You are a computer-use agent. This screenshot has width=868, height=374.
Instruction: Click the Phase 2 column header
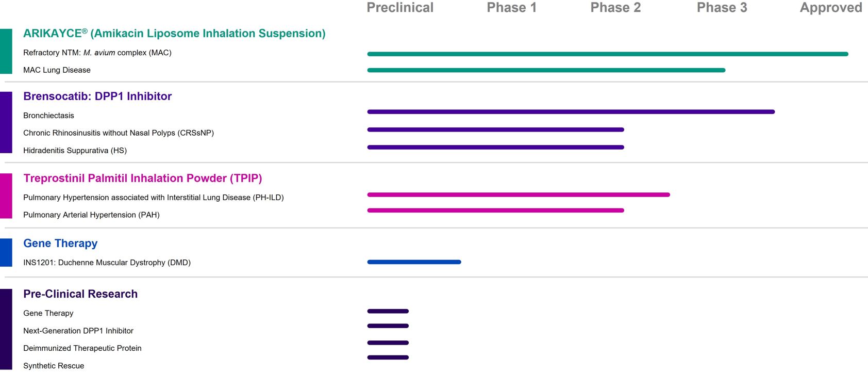(615, 8)
